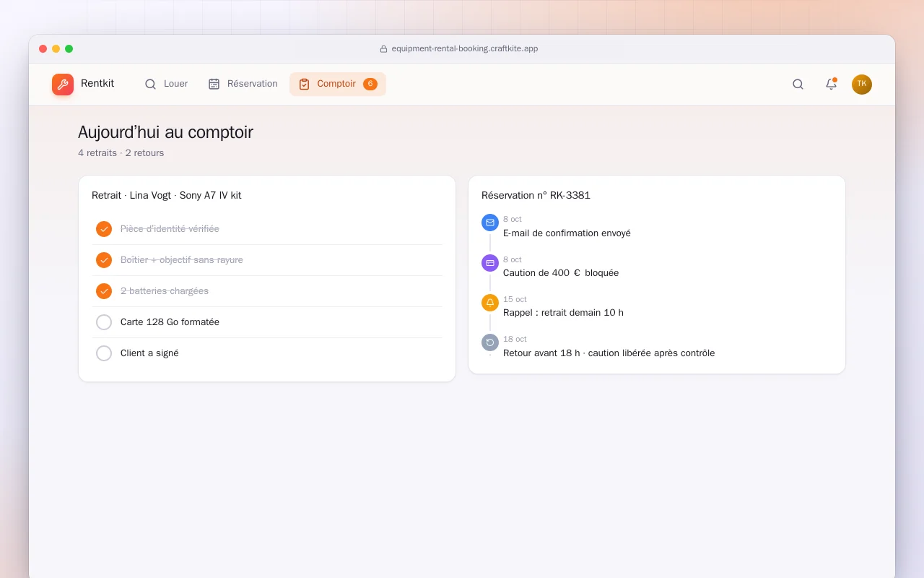Click the gray return arrow timeline icon

click(x=490, y=342)
